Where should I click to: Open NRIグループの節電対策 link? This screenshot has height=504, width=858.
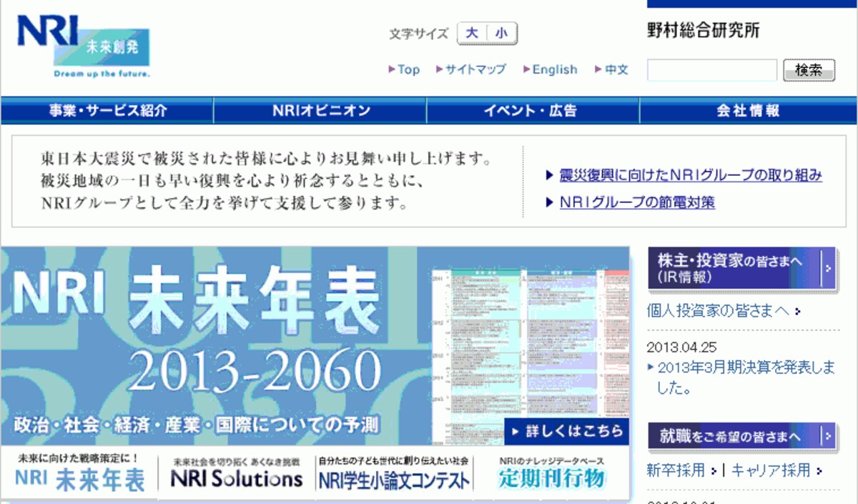[x=637, y=202]
